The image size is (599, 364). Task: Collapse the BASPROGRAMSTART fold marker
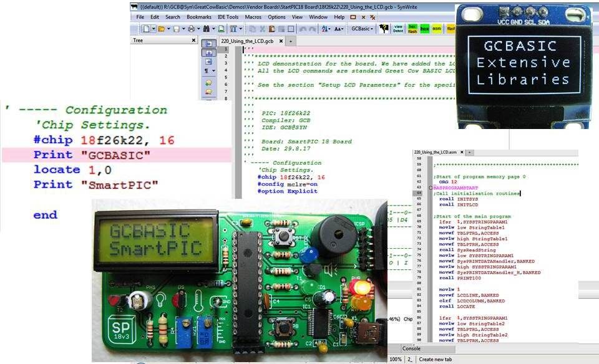430,187
